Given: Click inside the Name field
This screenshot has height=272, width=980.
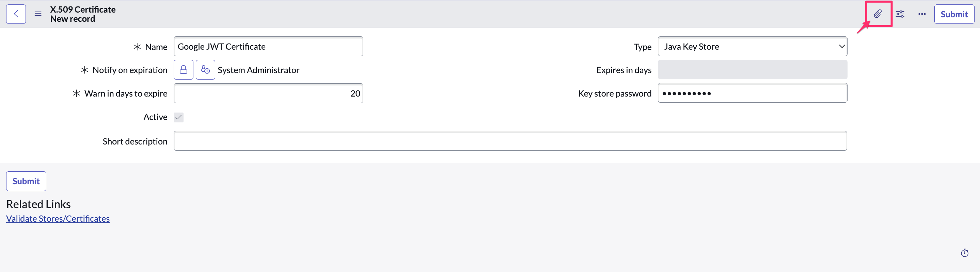Looking at the screenshot, I should click(x=268, y=46).
